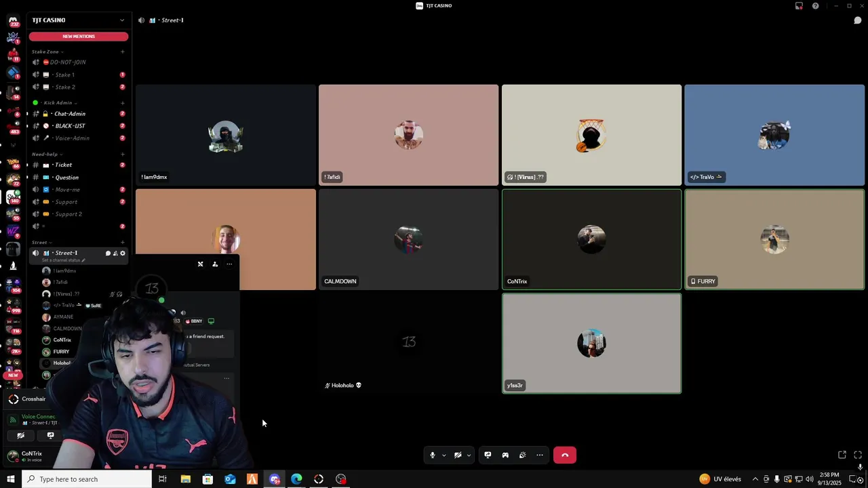This screenshot has width=868, height=488.
Task: Join the DO-NOT-JOIN voice channel
Action: tap(79, 62)
